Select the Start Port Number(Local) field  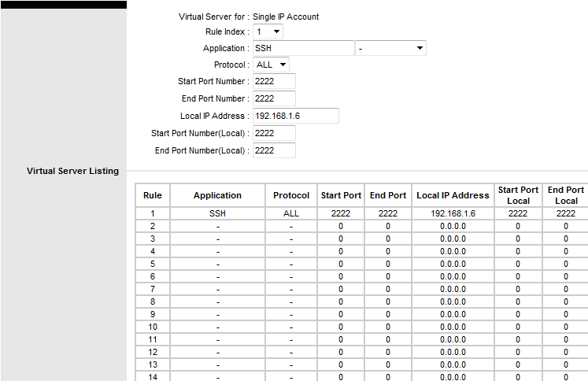pos(274,133)
